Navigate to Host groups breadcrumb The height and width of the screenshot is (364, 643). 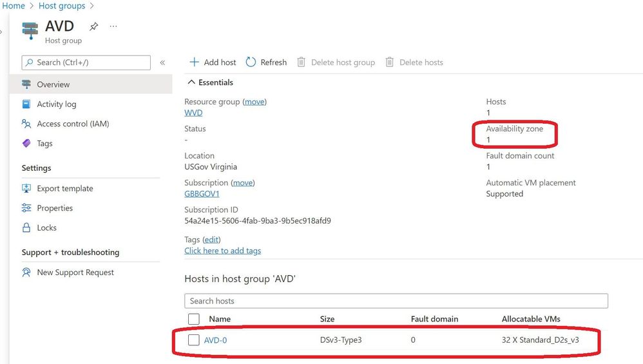click(x=62, y=6)
